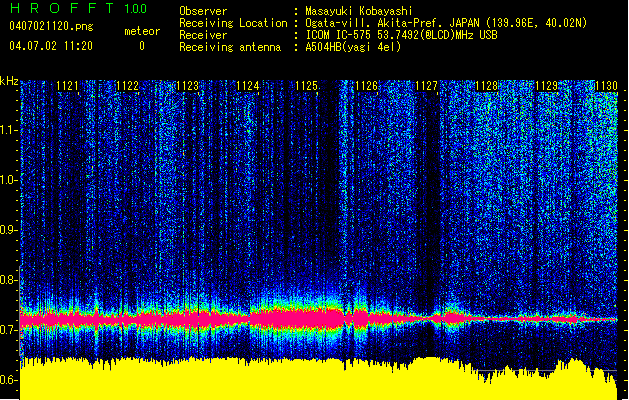Click the 0.9 kHz axis tick label
629x400 pixels.
click(x=9, y=230)
